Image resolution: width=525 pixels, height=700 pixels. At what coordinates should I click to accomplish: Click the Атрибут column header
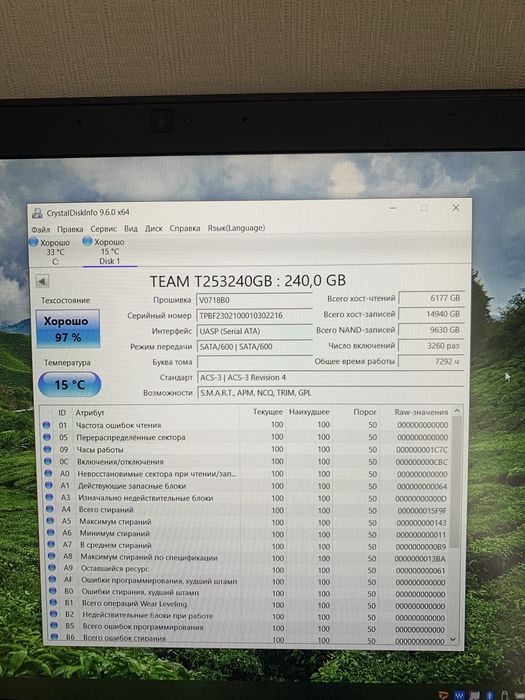[x=90, y=413]
